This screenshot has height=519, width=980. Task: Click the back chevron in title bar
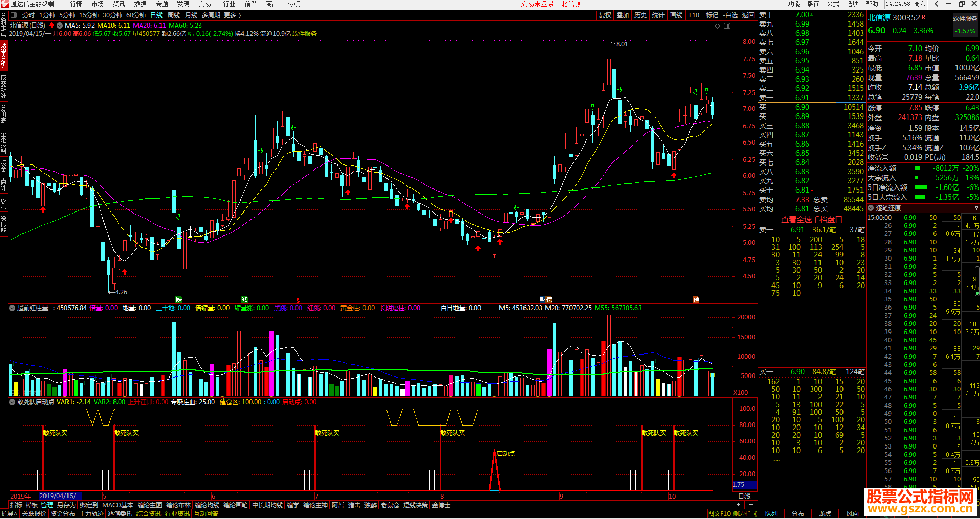[x=937, y=4]
